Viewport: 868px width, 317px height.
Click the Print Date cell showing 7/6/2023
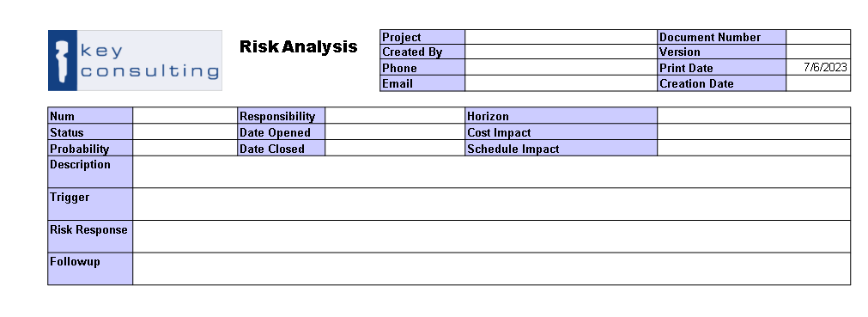coord(818,67)
